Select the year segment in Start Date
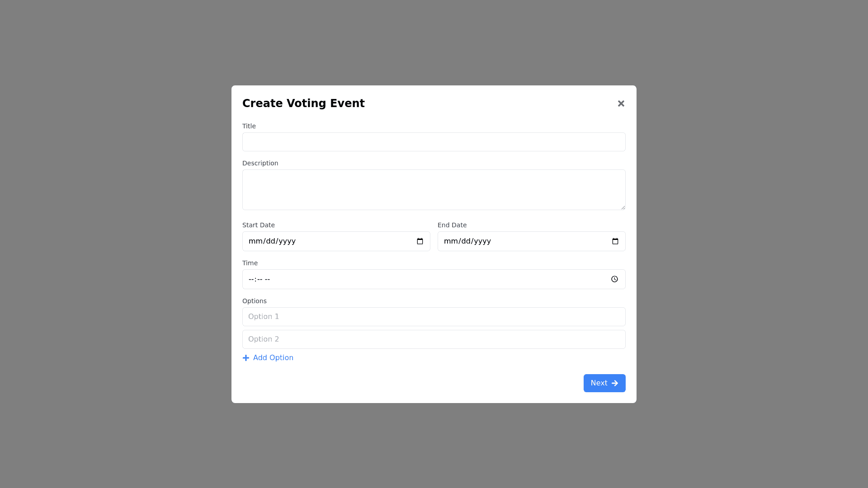868x488 pixels. [x=287, y=241]
